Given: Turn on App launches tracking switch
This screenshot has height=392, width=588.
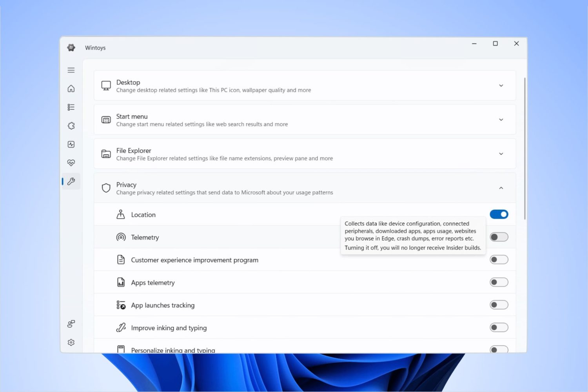Looking at the screenshot, I should tap(499, 305).
